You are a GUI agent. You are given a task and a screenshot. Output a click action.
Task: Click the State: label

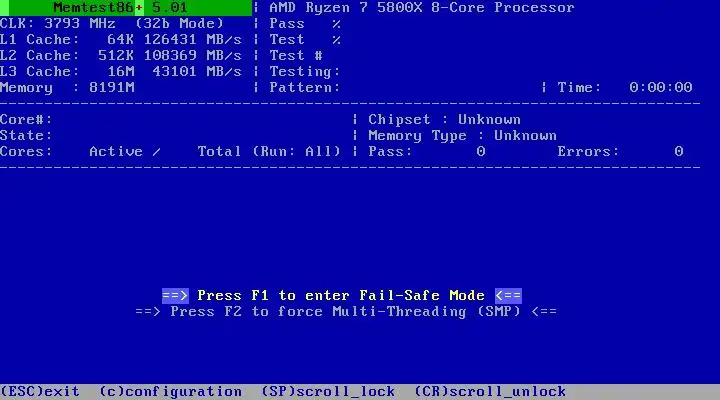(26, 136)
